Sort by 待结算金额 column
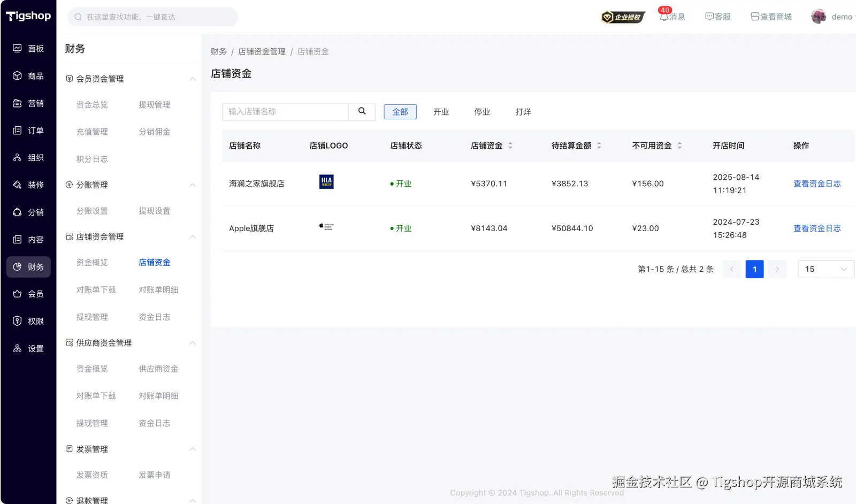Screen dimensions: 856x504 599,146
